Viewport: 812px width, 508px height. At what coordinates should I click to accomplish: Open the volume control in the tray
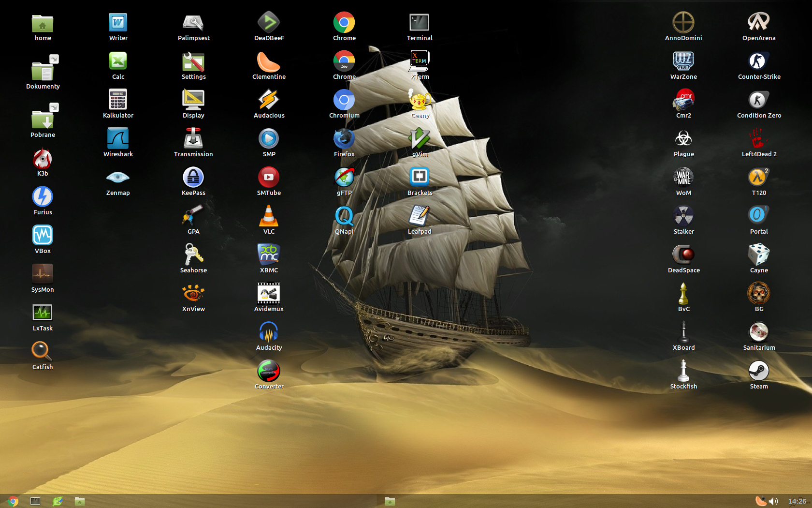tap(774, 501)
